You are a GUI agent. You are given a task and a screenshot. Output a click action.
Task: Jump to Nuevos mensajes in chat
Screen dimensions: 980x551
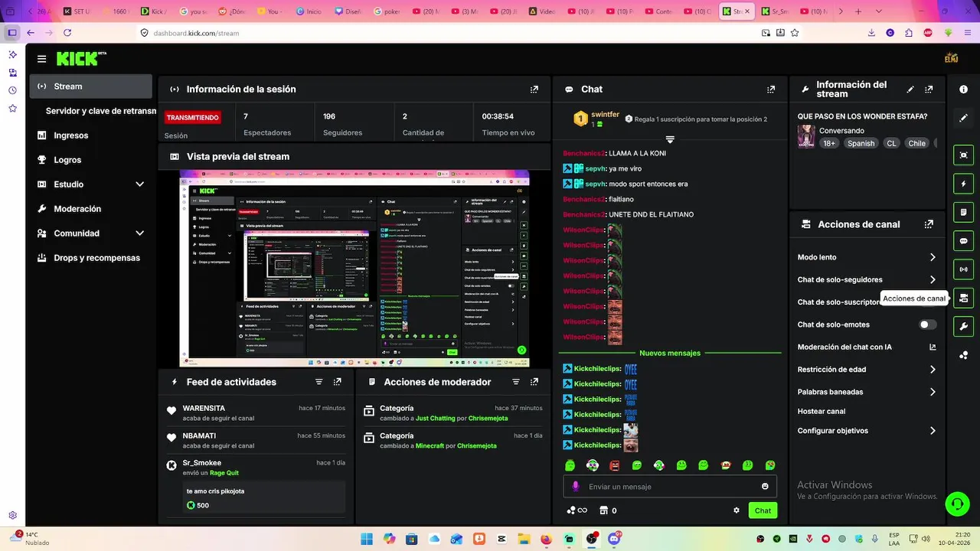point(670,353)
